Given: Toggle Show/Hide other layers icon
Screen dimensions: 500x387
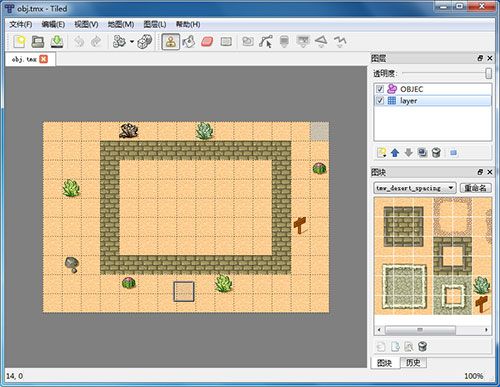Looking at the screenshot, I should coord(453,153).
